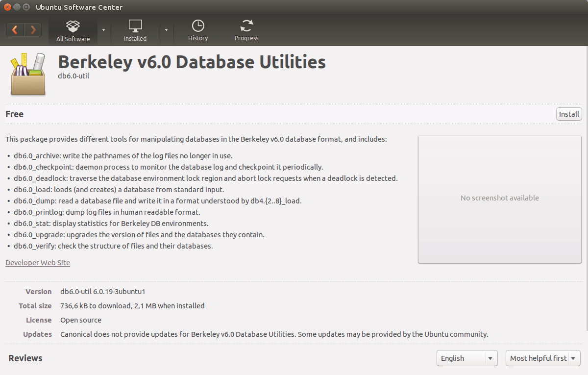Expand the All Software dropdown arrow
The width and height of the screenshot is (588, 375).
[x=103, y=30]
